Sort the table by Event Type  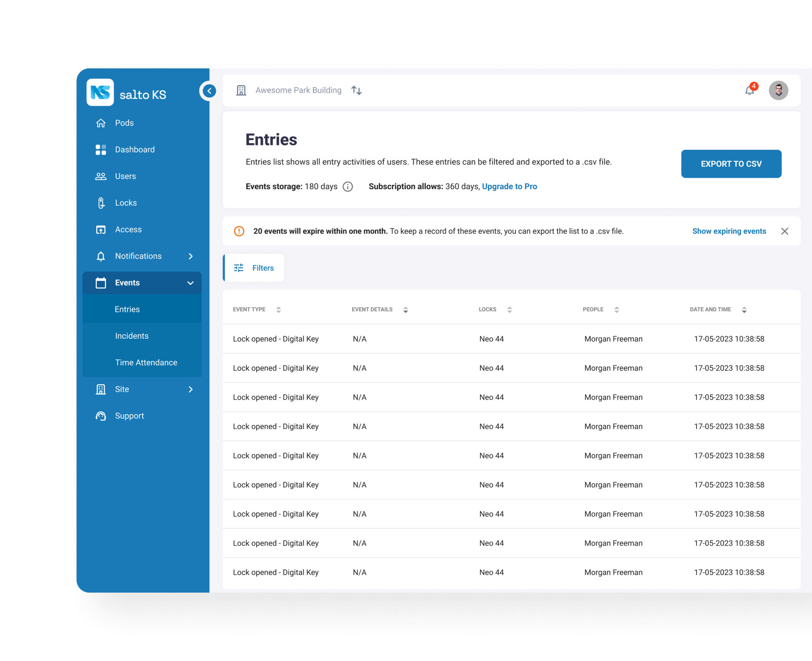pyautogui.click(x=278, y=310)
